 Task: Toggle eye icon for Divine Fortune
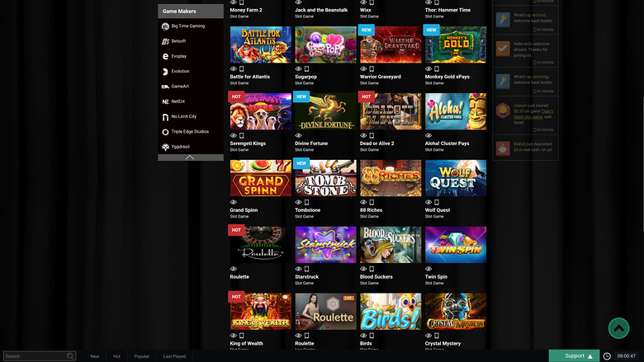click(x=298, y=135)
